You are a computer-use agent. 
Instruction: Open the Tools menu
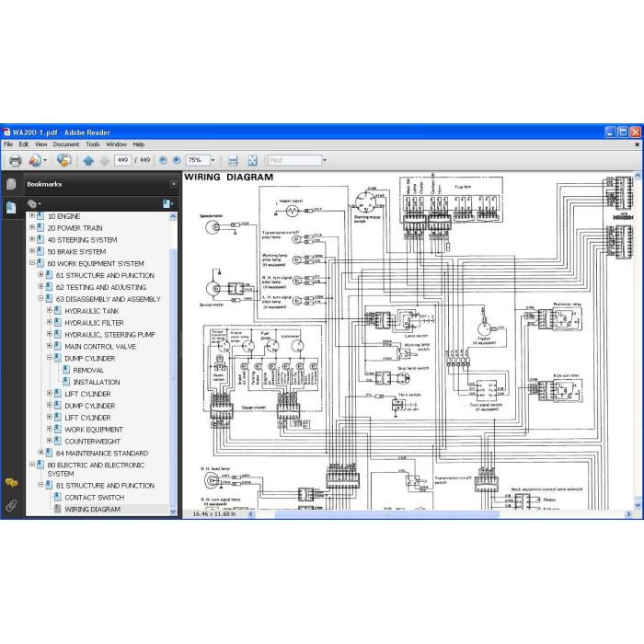pyautogui.click(x=93, y=144)
